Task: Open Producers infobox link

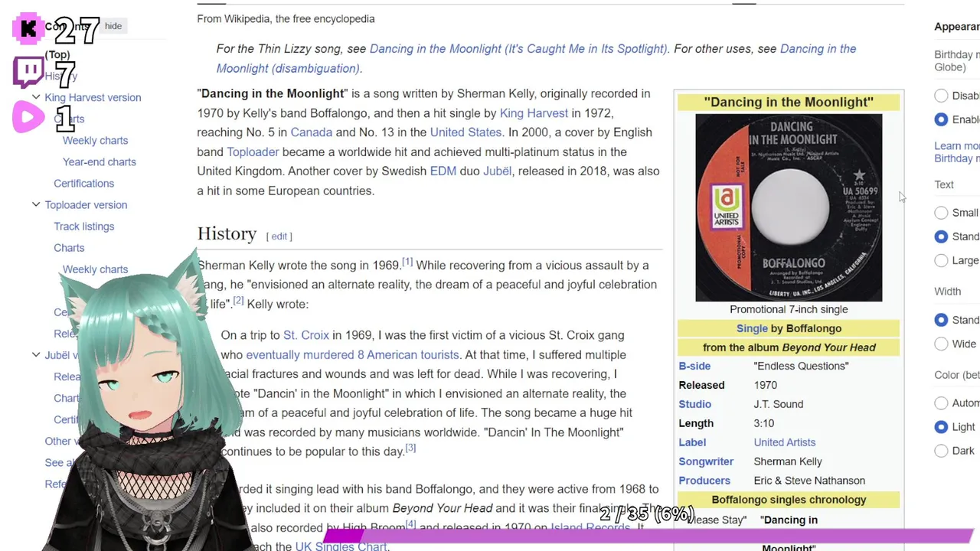Action: click(704, 481)
